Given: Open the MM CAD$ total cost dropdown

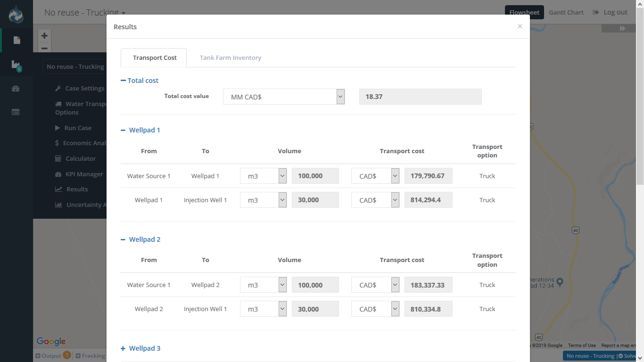Looking at the screenshot, I should [x=284, y=97].
